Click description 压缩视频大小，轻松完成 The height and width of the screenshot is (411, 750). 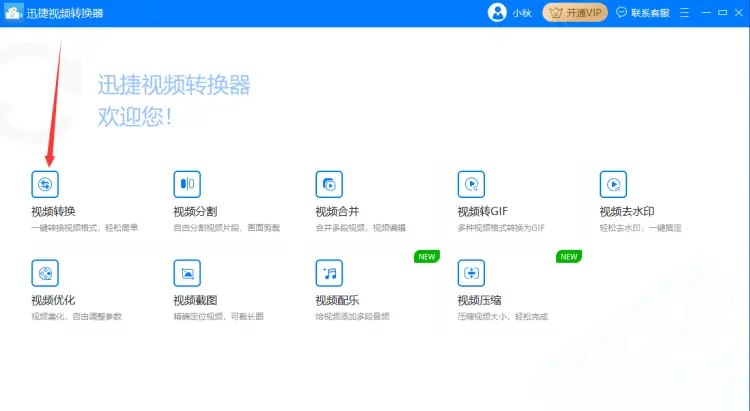(x=503, y=316)
